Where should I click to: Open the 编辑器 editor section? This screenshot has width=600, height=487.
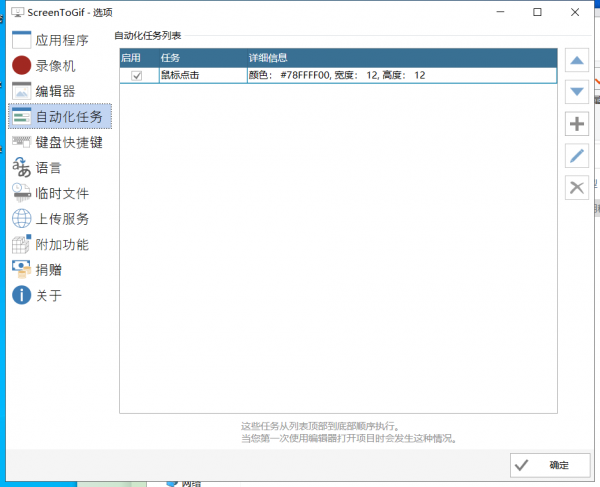pyautogui.click(x=60, y=91)
